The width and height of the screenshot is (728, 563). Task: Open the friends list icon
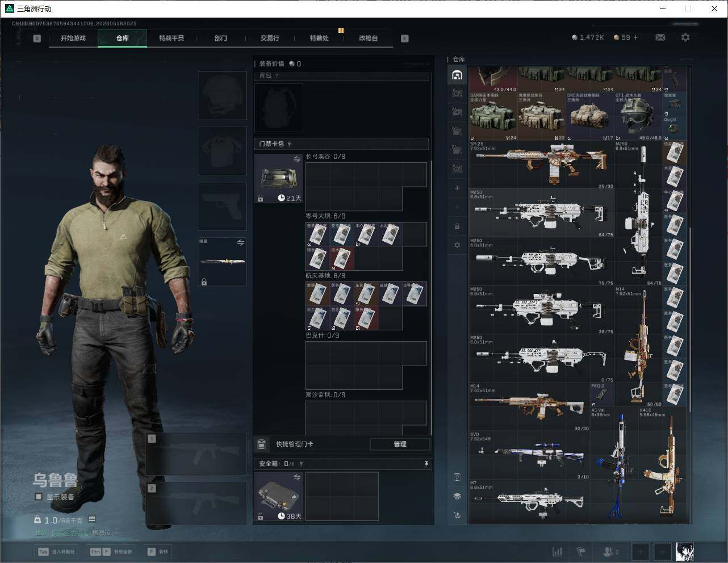[610, 552]
